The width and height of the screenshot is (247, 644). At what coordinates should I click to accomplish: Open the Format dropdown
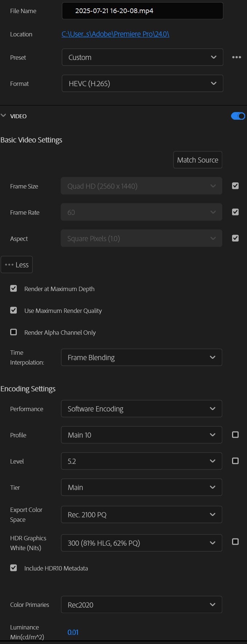[x=142, y=83]
